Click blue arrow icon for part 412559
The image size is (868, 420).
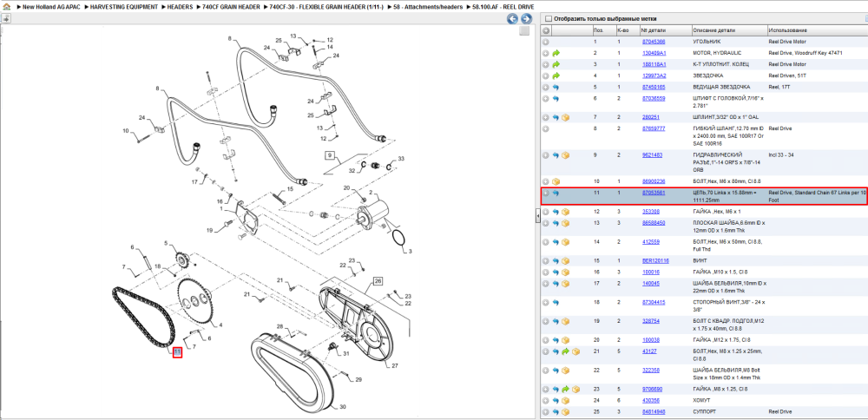click(556, 242)
